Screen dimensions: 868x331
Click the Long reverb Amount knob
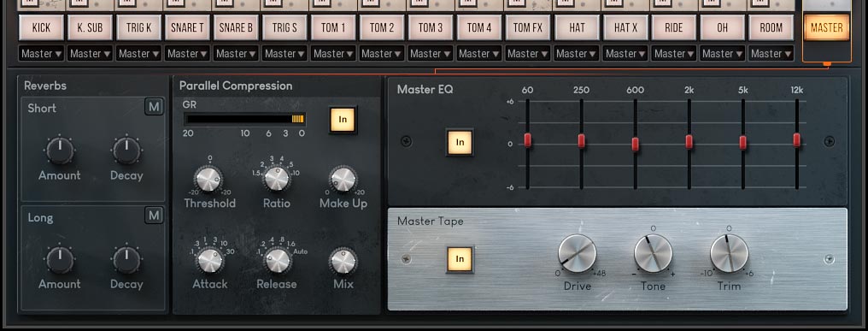click(x=60, y=259)
